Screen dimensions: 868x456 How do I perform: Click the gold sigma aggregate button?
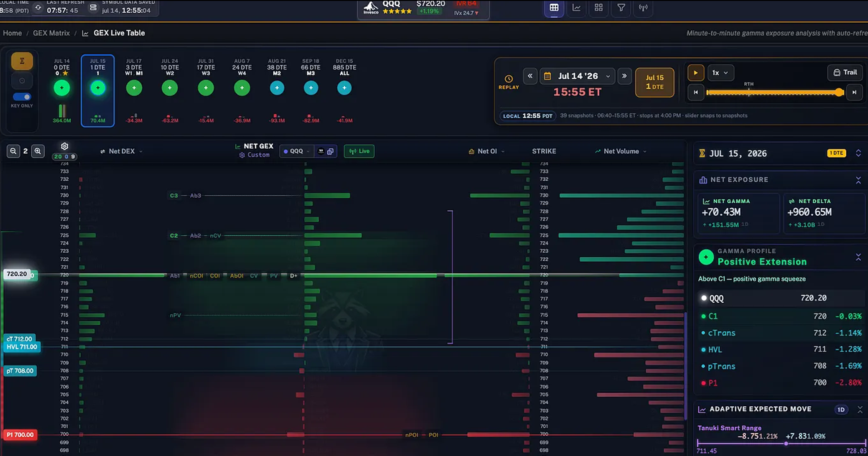pyautogui.click(x=22, y=61)
